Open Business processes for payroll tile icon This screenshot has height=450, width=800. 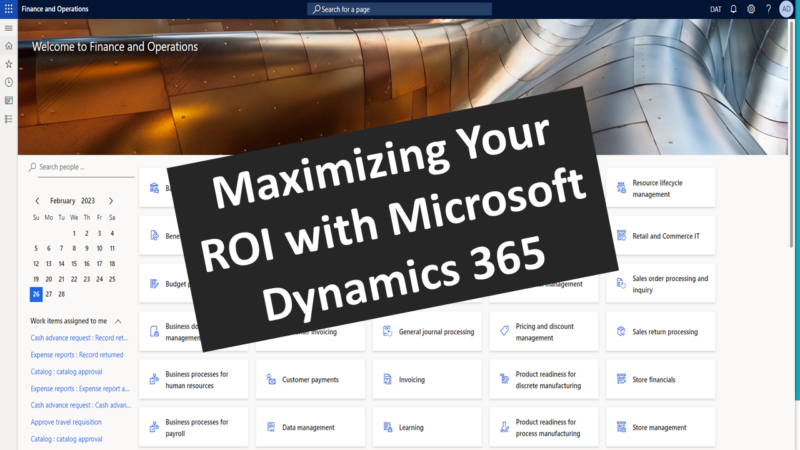tap(154, 427)
